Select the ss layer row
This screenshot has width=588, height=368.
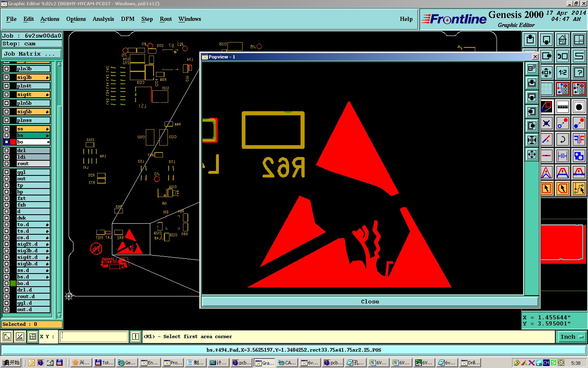point(33,129)
